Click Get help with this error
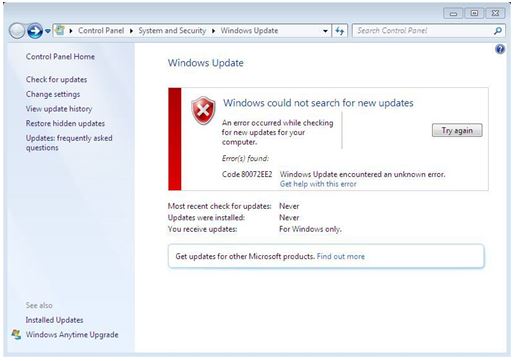The image size is (515, 361). coord(318,184)
